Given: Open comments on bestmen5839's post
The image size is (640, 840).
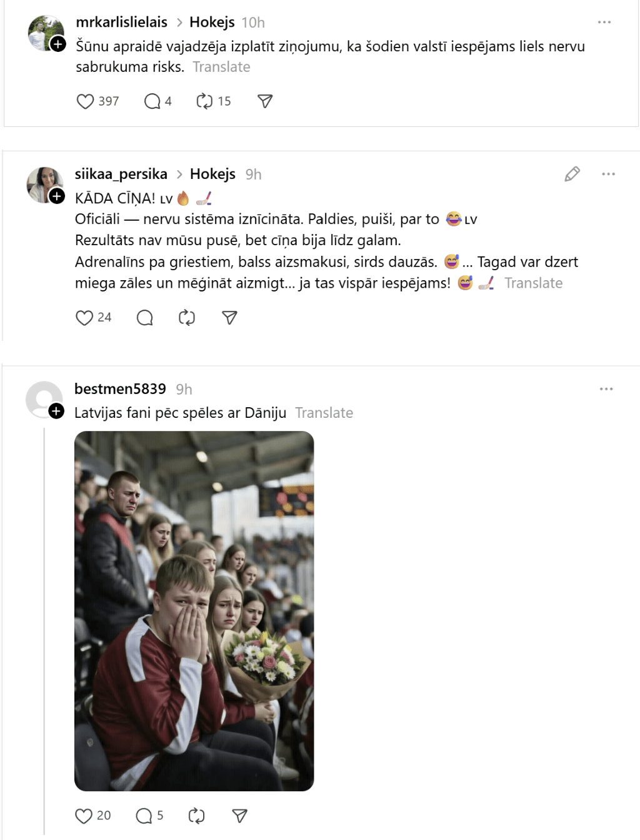Looking at the screenshot, I should point(144,816).
